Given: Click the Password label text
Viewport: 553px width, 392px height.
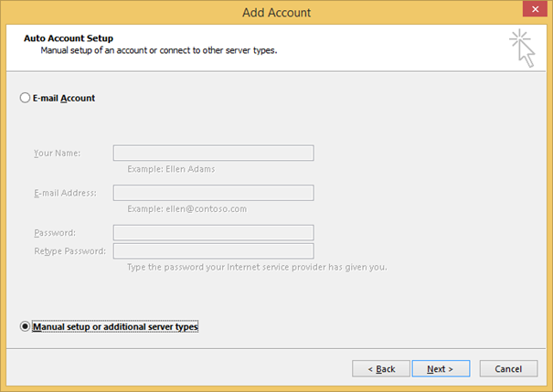Looking at the screenshot, I should point(54,233).
